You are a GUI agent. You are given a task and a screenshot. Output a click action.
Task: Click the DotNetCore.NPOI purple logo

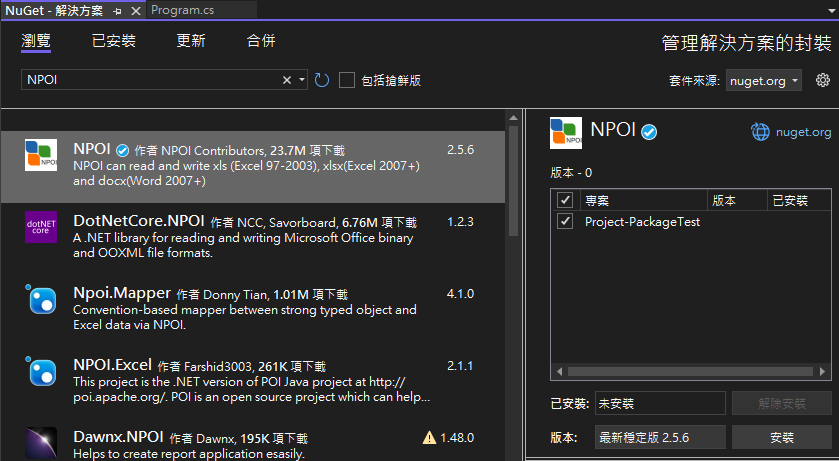41,227
